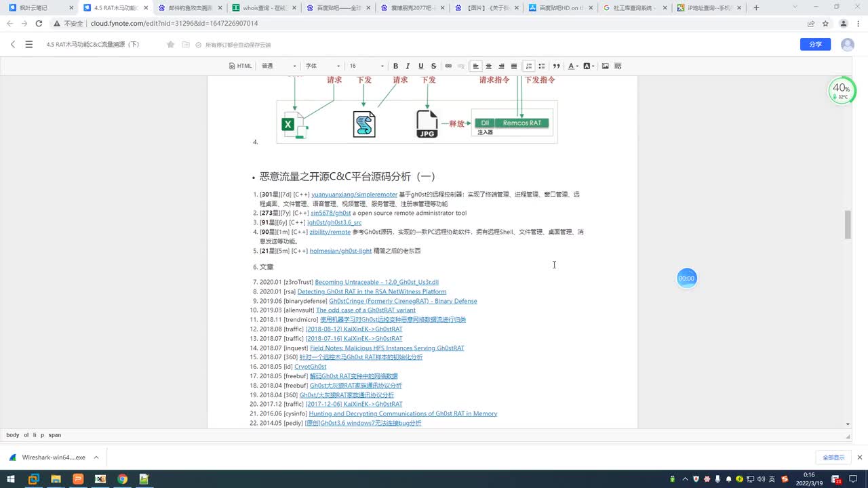868x488 pixels.
Task: Align text left
Action: point(476,66)
